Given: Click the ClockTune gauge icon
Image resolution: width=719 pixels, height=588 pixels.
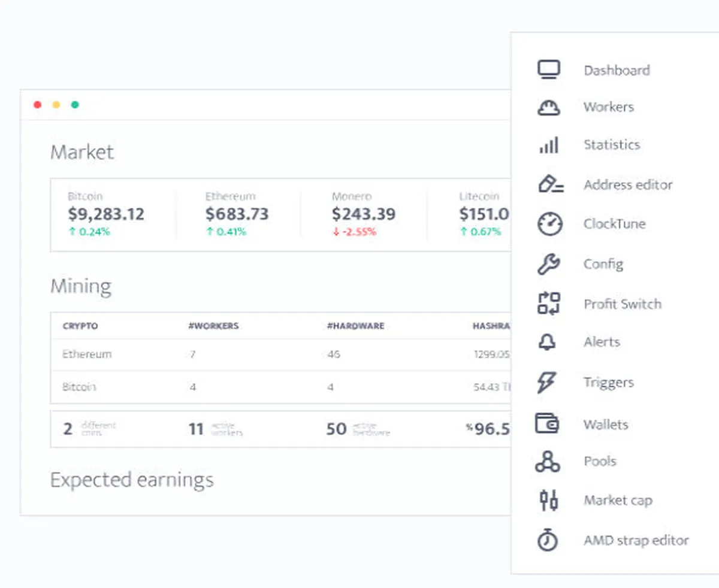Looking at the screenshot, I should 549,224.
